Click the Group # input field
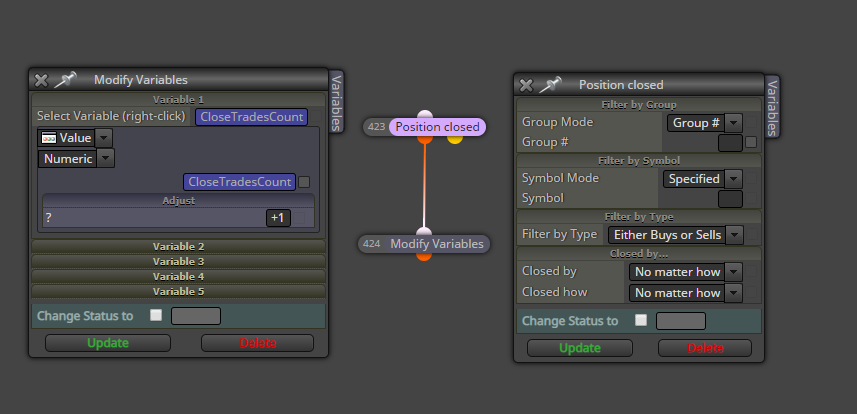 730,143
